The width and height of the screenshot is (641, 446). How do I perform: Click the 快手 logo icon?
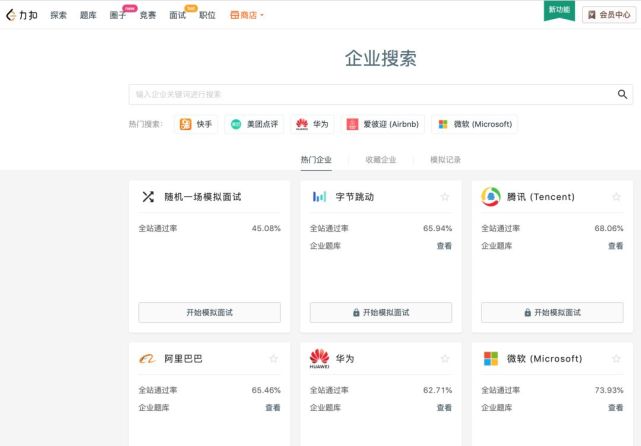pos(186,124)
